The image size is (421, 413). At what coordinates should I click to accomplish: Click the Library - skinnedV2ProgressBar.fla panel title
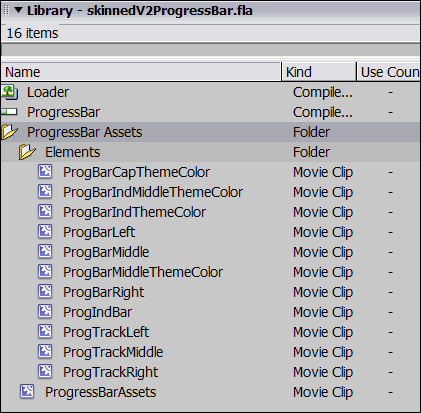140,11
